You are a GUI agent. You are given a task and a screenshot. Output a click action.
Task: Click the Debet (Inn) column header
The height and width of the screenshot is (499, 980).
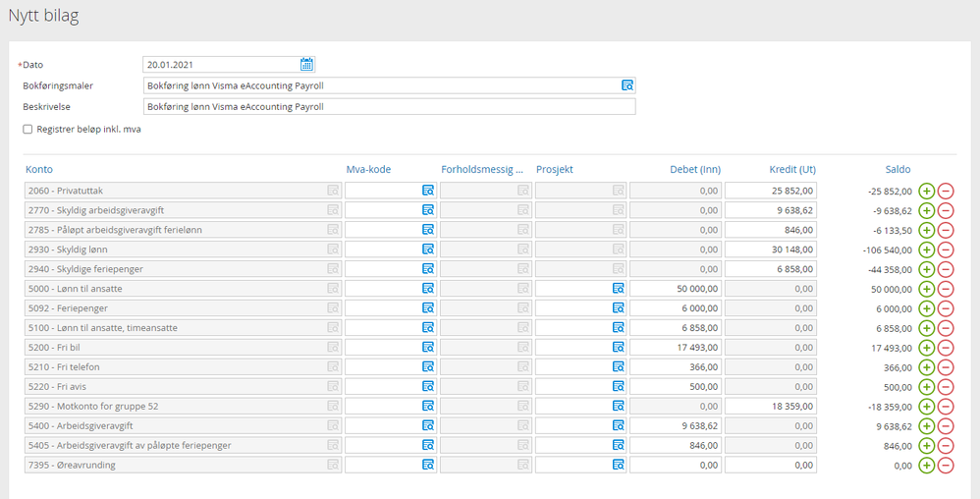click(694, 169)
